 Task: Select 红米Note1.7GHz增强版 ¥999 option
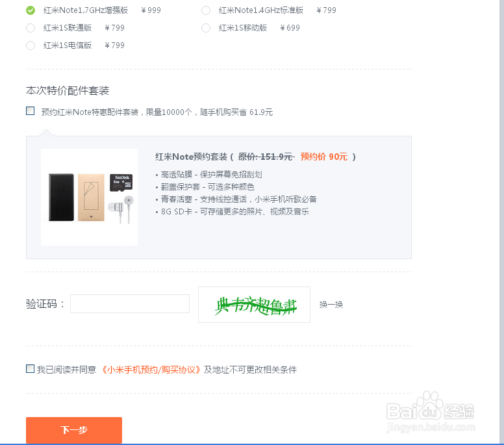31,10
